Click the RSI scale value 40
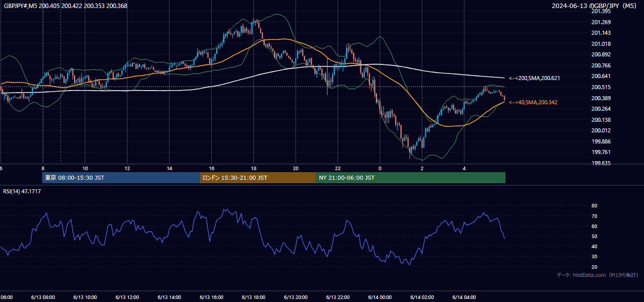644x302 pixels. click(x=594, y=246)
